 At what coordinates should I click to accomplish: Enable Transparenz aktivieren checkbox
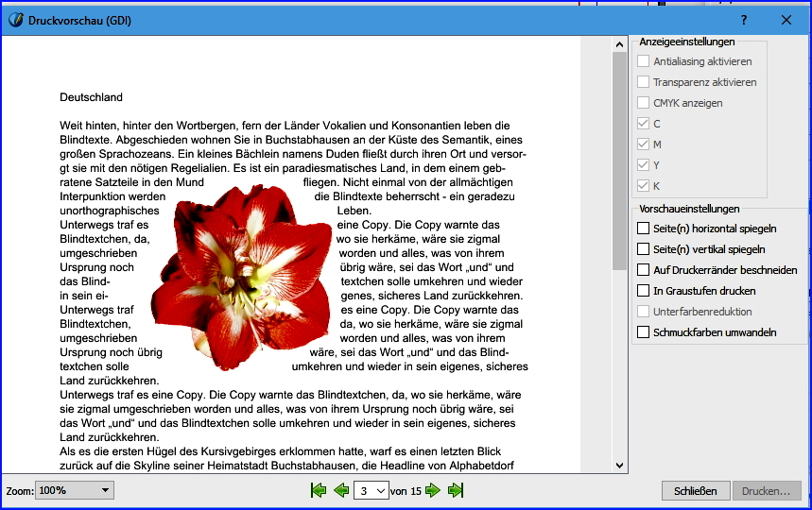(x=643, y=82)
